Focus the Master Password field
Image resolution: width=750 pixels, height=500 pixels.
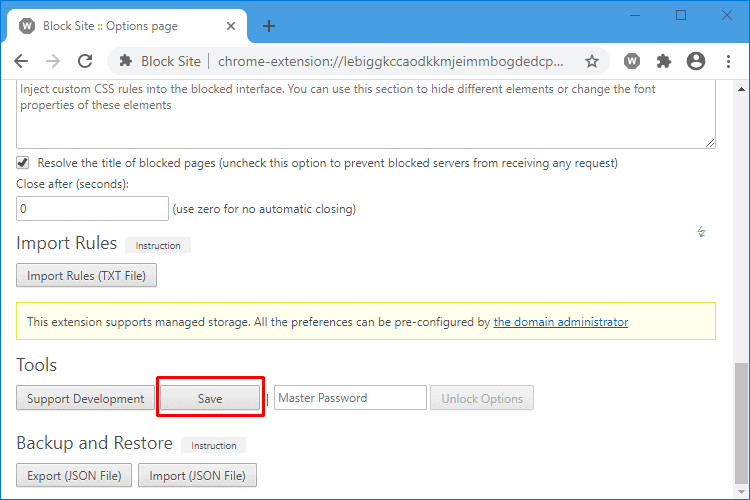pos(350,398)
